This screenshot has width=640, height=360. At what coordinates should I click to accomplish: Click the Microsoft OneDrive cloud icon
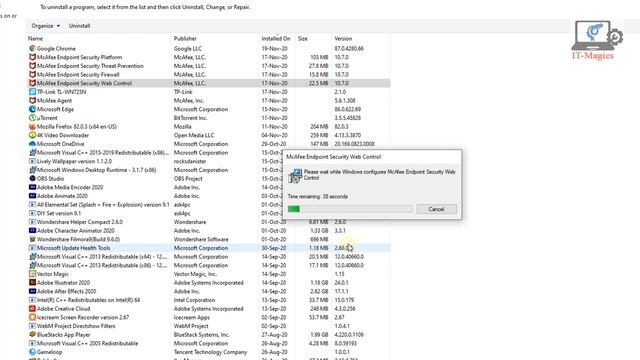pos(32,144)
